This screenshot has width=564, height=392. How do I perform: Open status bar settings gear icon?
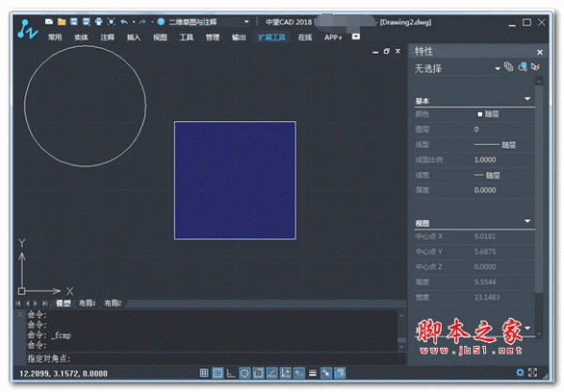pos(520,373)
